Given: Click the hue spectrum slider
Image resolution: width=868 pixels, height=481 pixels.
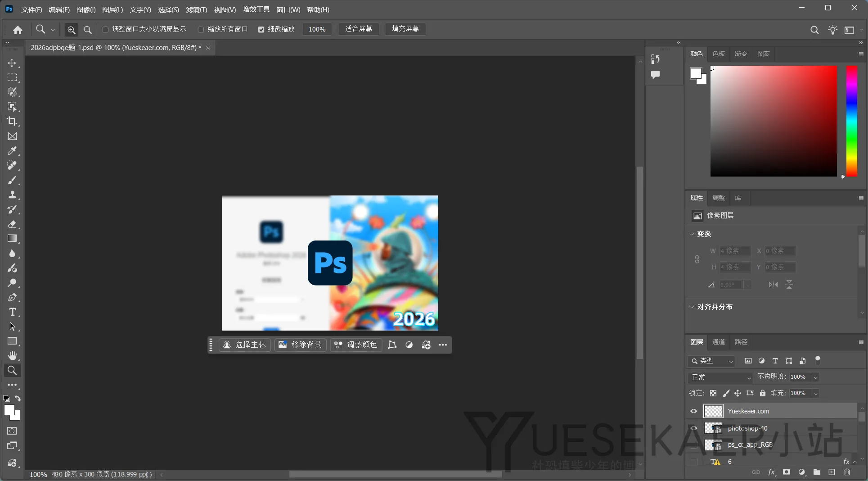Looking at the screenshot, I should (x=851, y=121).
